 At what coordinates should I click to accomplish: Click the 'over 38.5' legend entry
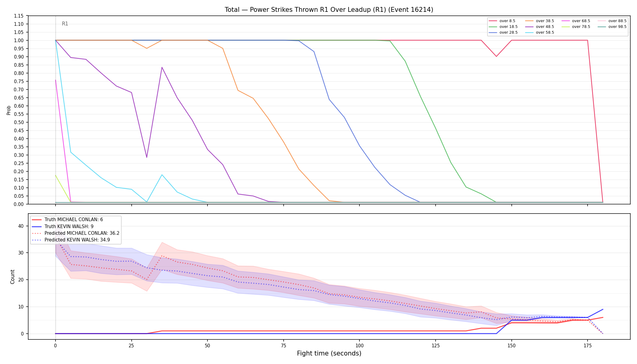pyautogui.click(x=540, y=21)
